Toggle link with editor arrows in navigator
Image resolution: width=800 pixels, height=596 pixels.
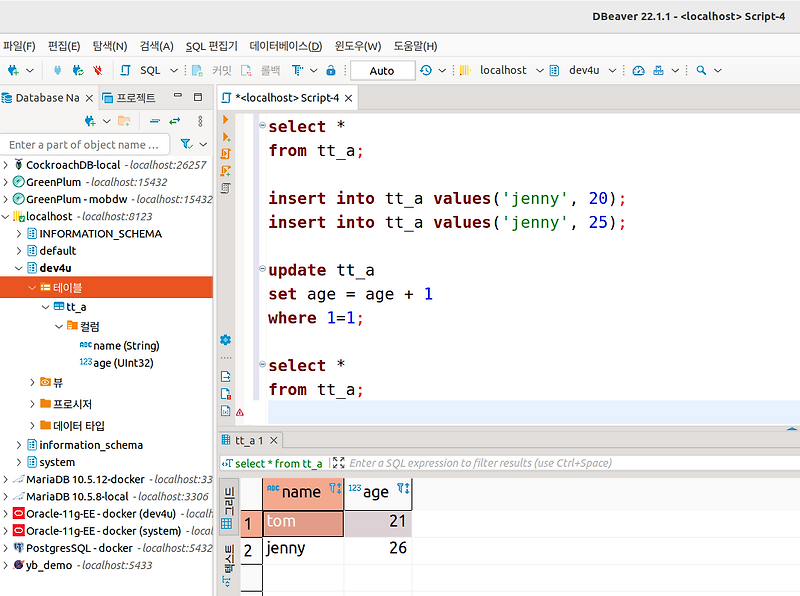[x=175, y=121]
